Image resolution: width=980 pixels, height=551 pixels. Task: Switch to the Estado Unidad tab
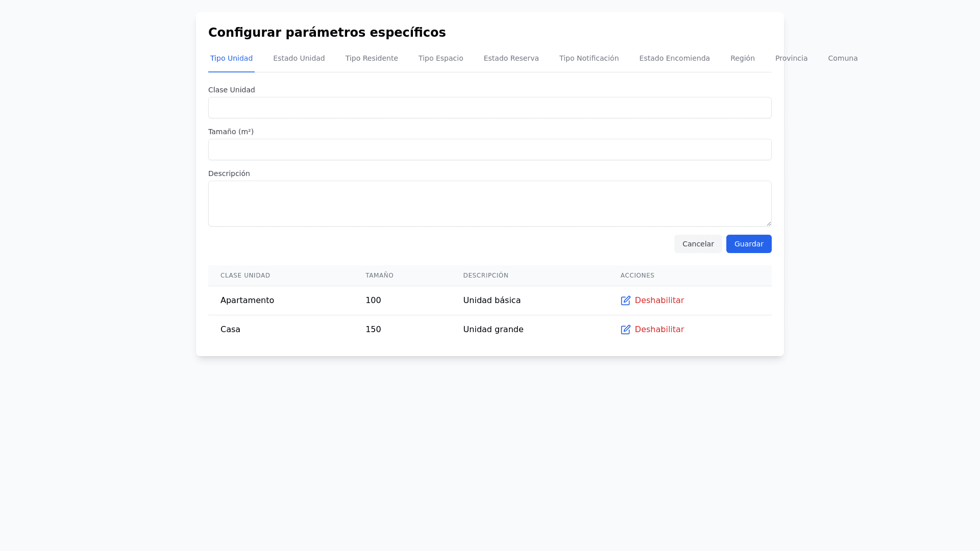[x=299, y=58]
